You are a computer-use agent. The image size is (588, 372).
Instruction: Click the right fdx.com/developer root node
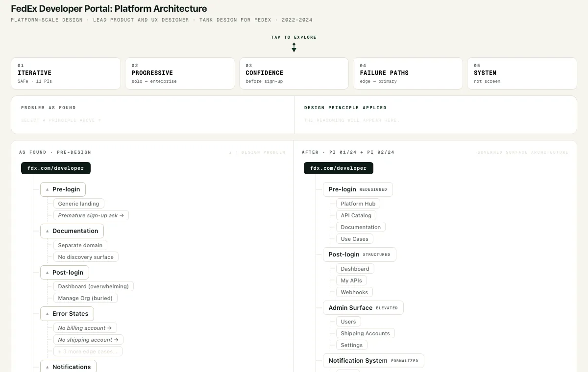(339, 168)
